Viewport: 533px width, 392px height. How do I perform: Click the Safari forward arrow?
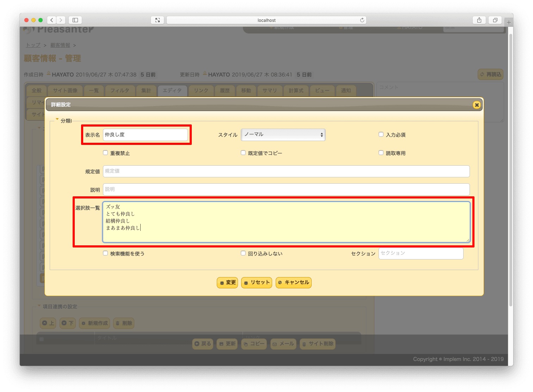(x=61, y=20)
